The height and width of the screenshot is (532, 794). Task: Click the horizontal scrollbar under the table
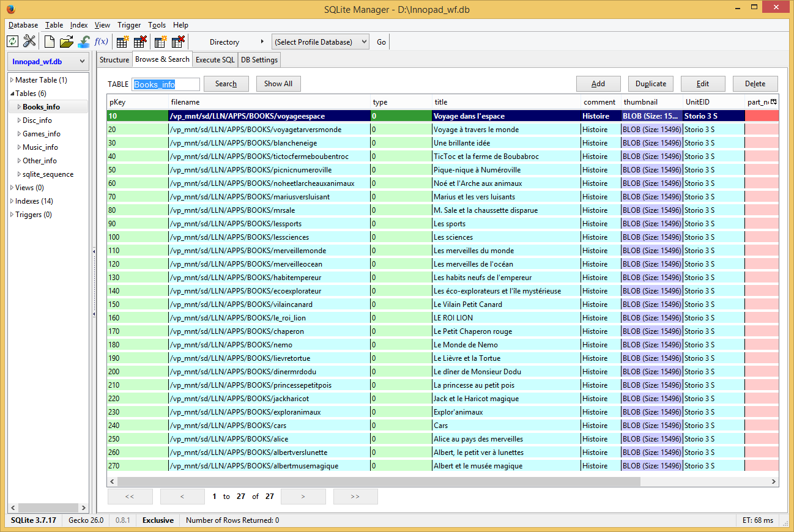[x=379, y=481]
